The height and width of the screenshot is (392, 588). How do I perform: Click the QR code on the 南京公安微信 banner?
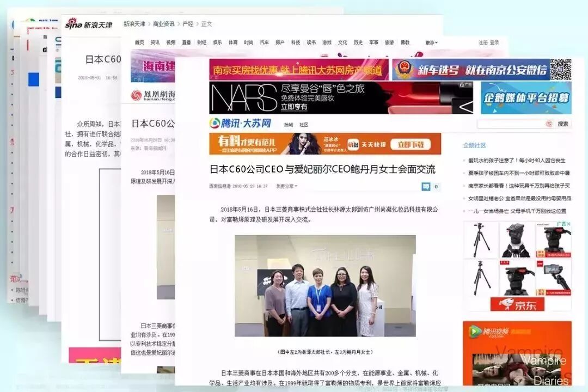point(561,69)
